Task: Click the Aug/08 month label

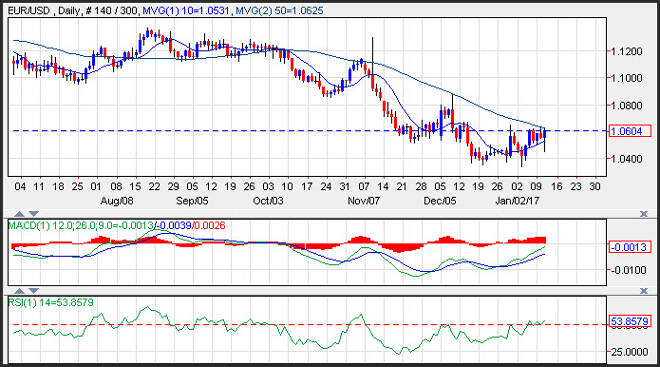Action: pos(117,201)
